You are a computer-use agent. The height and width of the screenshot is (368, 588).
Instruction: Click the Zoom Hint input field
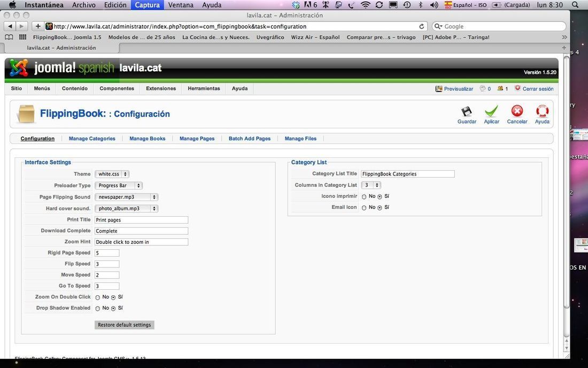click(x=141, y=242)
